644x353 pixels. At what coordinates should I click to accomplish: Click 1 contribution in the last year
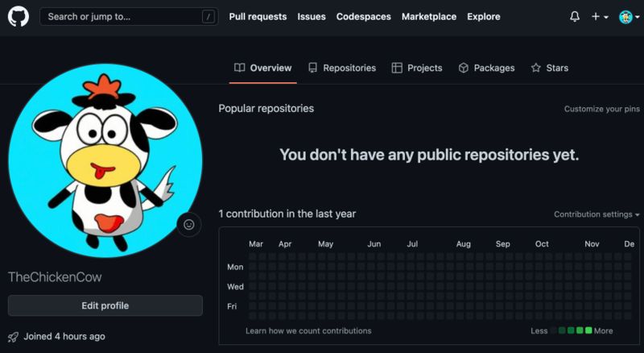pyautogui.click(x=287, y=214)
